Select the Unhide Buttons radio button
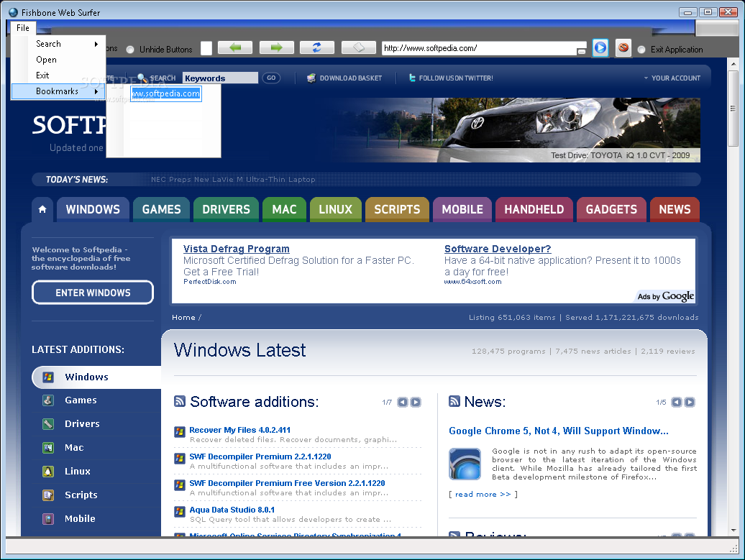 tap(130, 50)
